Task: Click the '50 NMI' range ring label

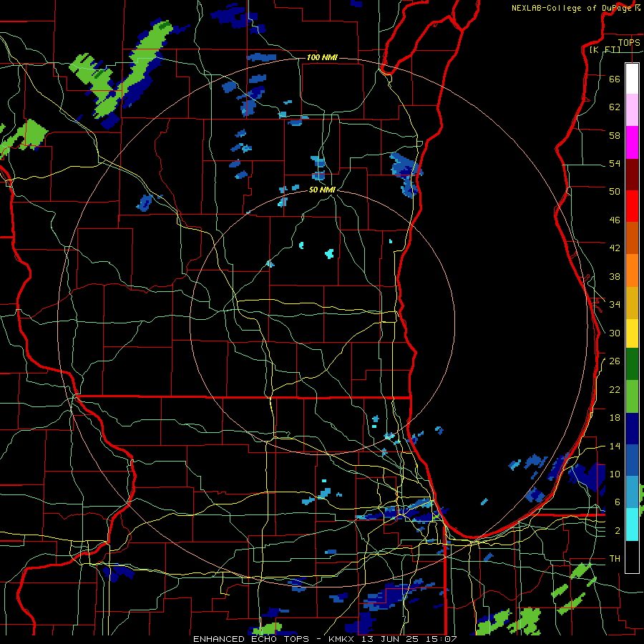Action: 322,190
